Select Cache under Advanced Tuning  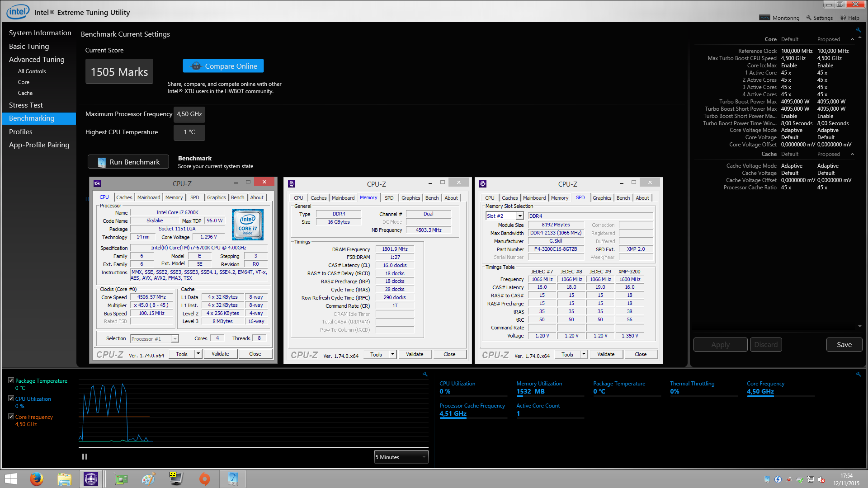[x=25, y=93]
